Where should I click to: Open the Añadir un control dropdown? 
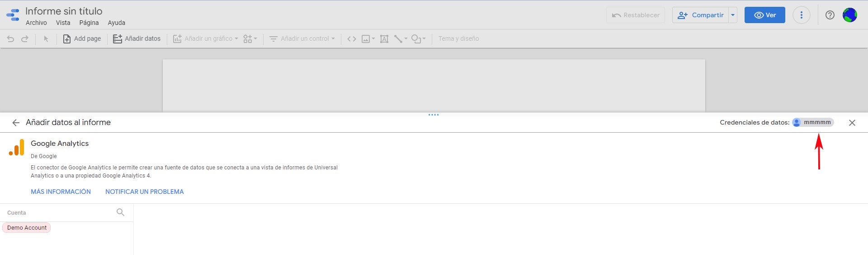tap(302, 39)
